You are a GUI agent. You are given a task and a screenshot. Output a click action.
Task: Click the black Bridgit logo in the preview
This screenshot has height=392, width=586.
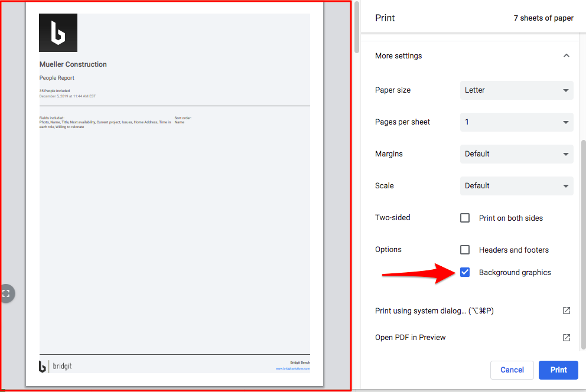[58, 33]
